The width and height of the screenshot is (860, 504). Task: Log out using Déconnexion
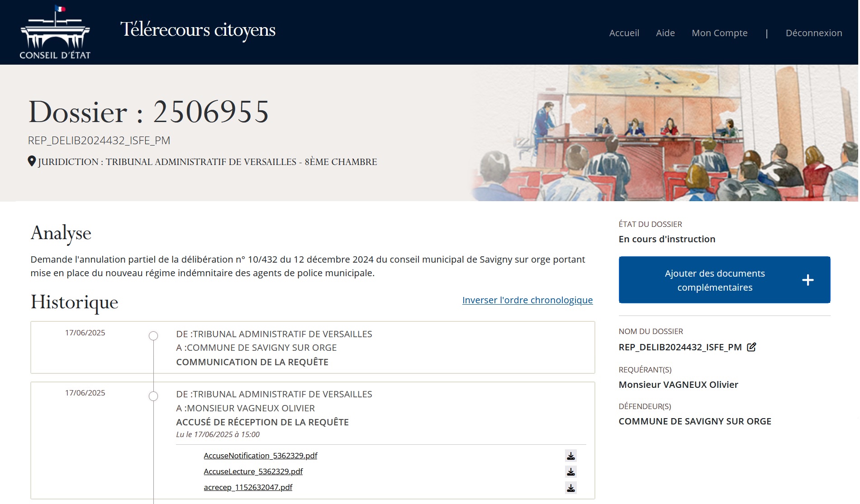813,33
